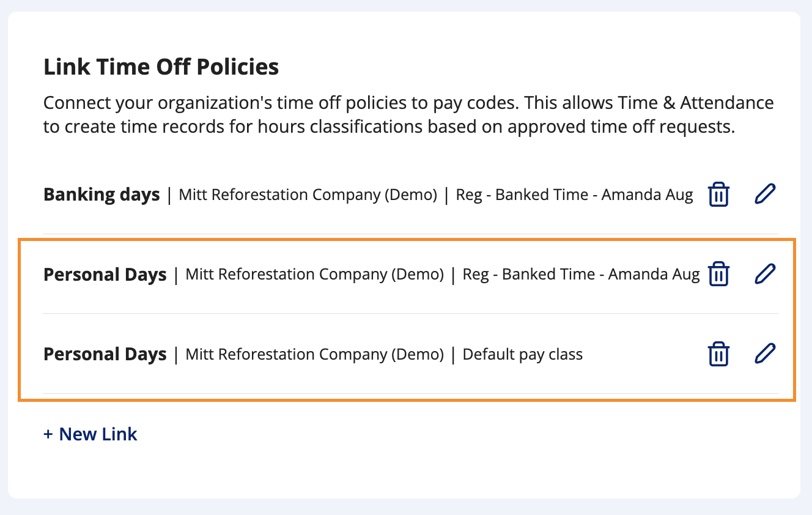
Task: Select Personal Days name in Default pay class row
Action: click(x=105, y=354)
